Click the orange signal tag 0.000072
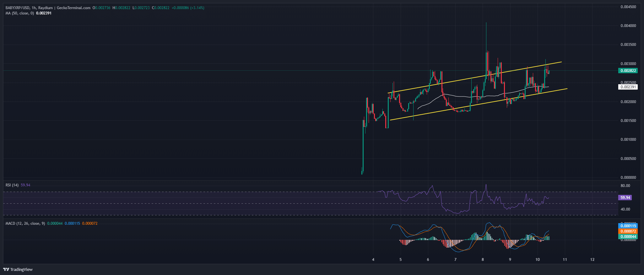 [628, 231]
